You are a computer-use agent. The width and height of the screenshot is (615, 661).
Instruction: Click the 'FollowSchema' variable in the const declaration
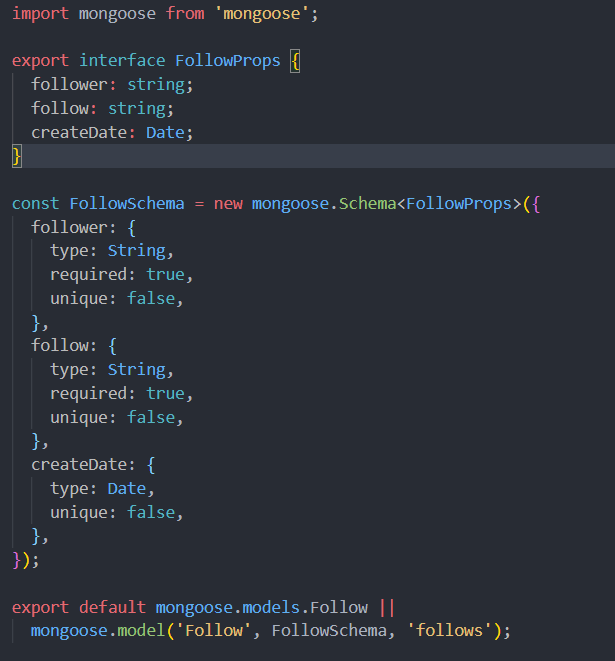click(127, 204)
